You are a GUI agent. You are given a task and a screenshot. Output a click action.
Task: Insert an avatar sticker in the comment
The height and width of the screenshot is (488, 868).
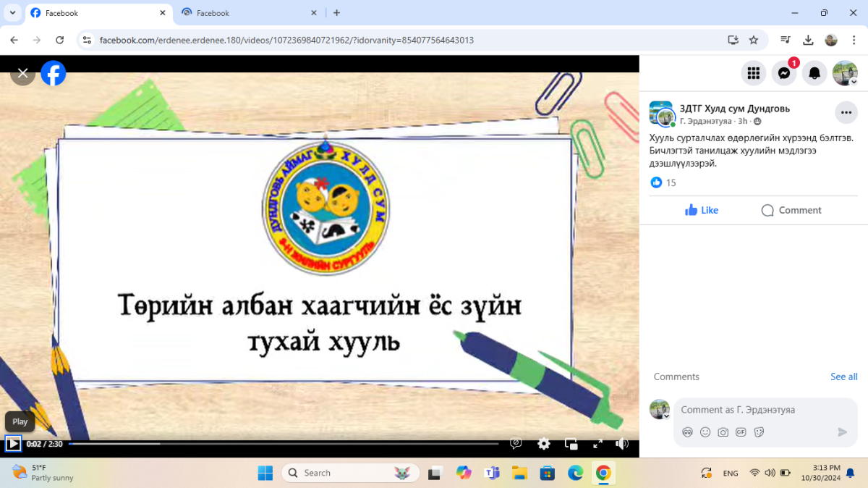click(x=688, y=432)
